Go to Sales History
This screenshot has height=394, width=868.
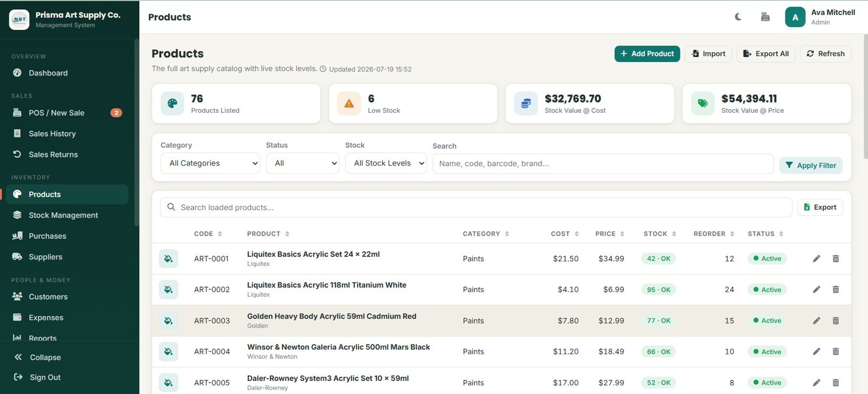[67, 134]
